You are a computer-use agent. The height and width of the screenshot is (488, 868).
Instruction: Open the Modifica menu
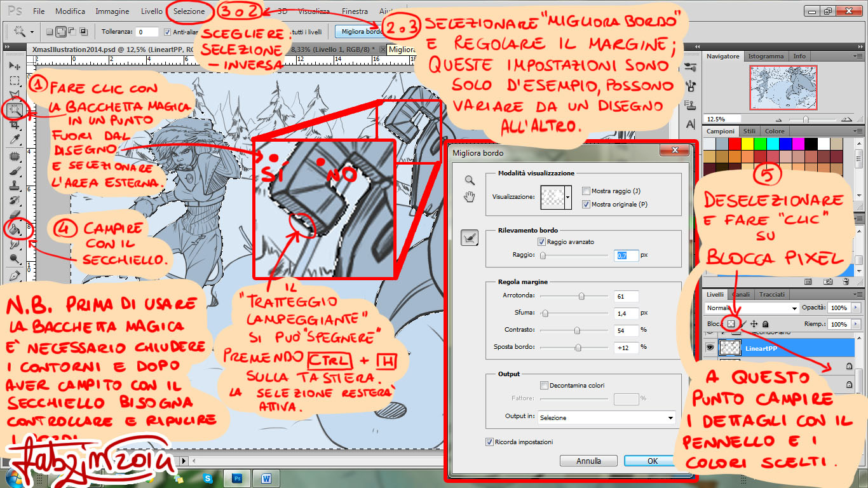[70, 11]
